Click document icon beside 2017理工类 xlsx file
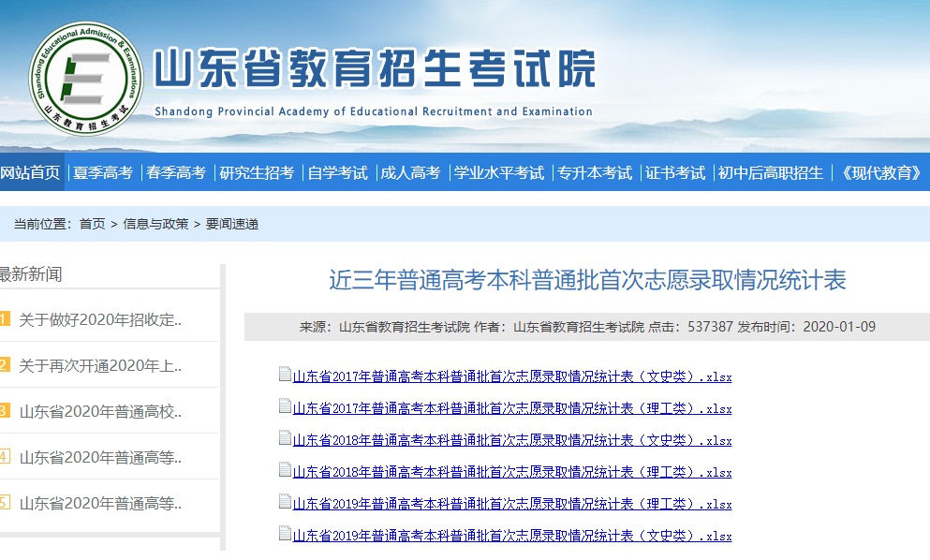The height and width of the screenshot is (560, 930). [x=283, y=406]
